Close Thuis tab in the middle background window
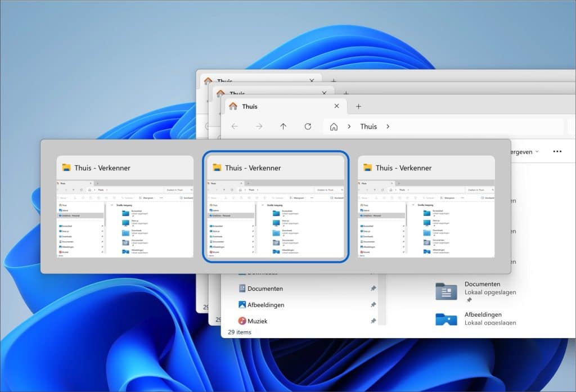 (324, 93)
